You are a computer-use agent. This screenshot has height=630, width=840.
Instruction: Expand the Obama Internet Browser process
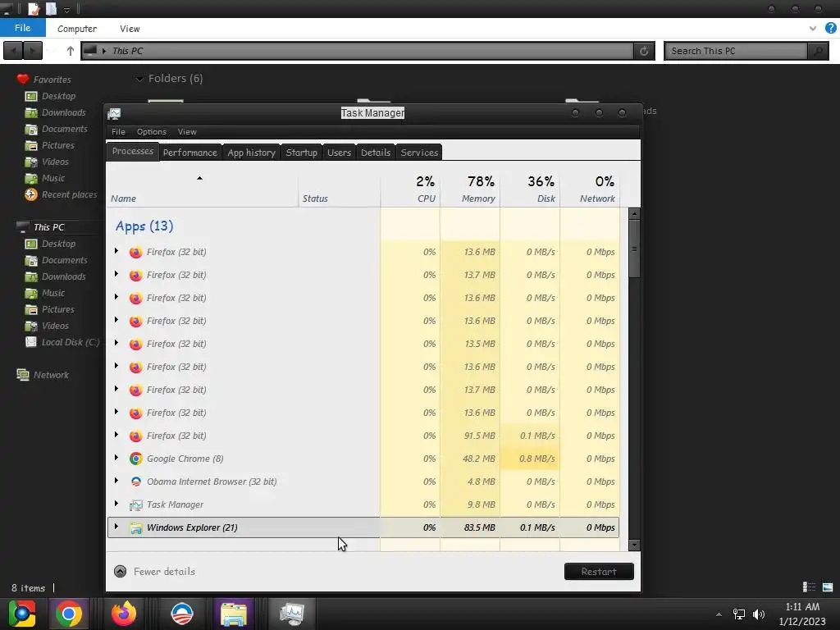116,481
